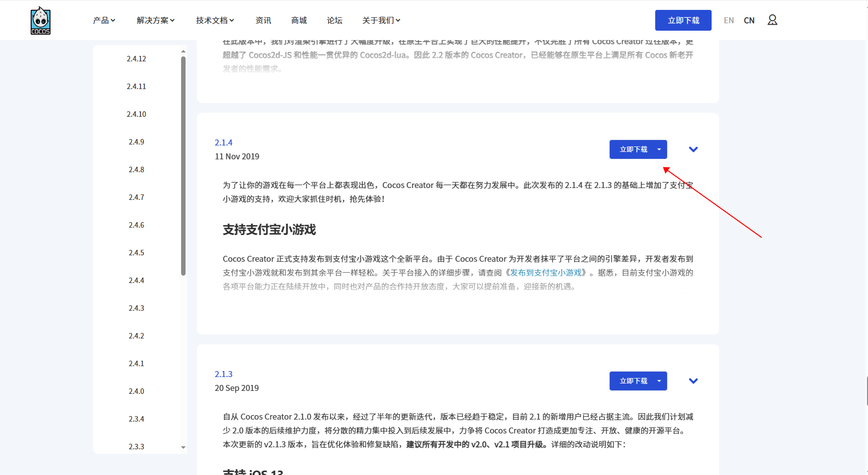Click the date 11 Nov 2019

coord(237,156)
